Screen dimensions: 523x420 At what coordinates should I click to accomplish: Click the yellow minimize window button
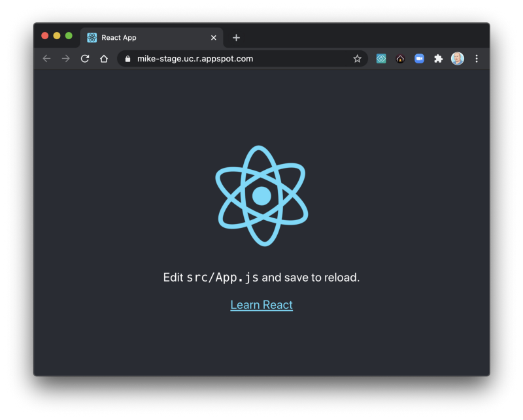tap(57, 36)
